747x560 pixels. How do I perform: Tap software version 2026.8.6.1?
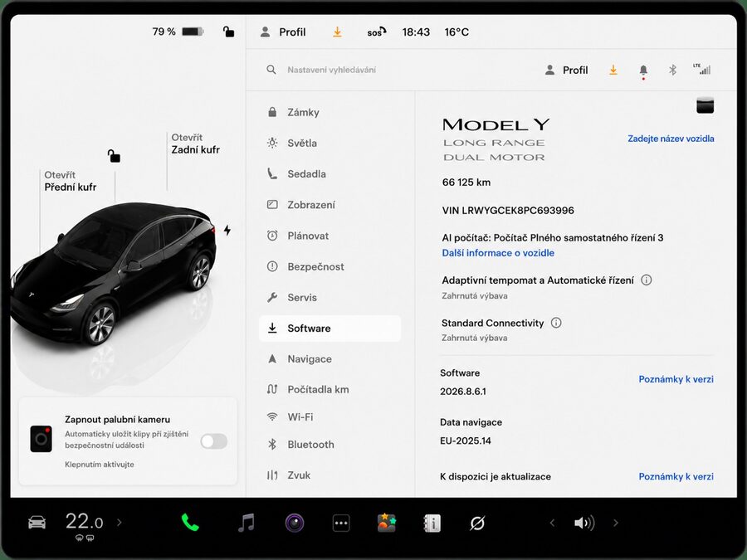[462, 392]
